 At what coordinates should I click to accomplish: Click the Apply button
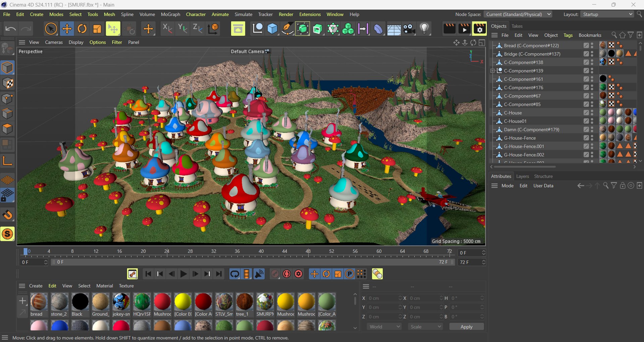coord(466,327)
